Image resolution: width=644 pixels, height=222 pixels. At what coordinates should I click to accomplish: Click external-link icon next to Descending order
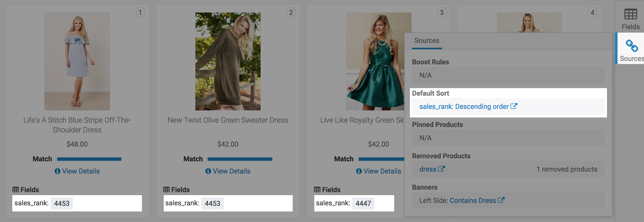tap(514, 106)
